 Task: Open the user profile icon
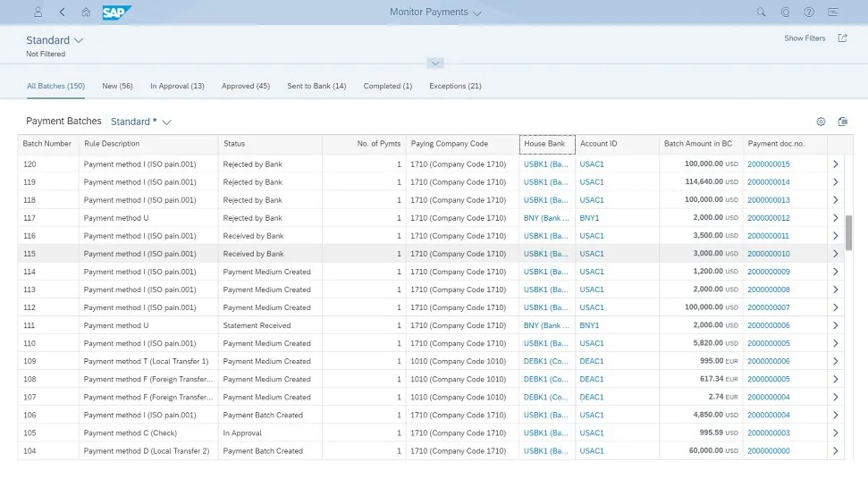[x=38, y=13]
